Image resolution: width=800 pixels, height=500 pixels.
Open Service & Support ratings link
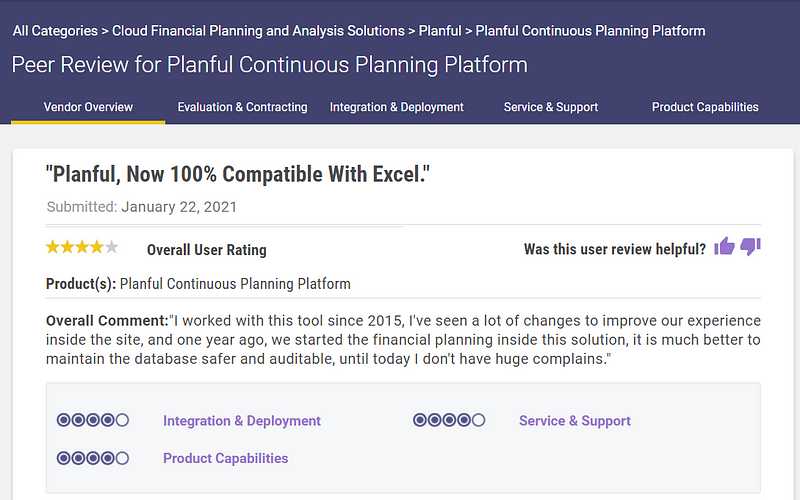pyautogui.click(x=574, y=421)
